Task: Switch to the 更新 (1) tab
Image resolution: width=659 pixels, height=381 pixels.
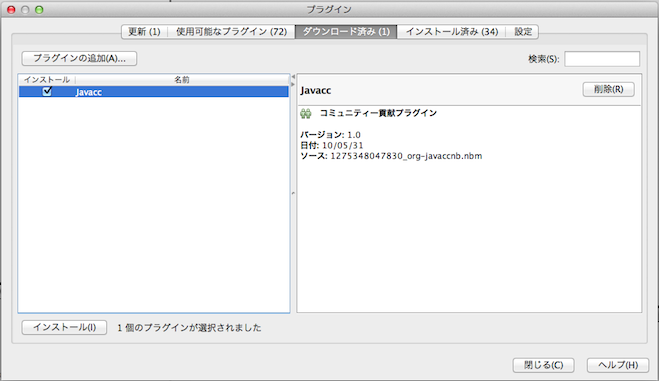Action: tap(144, 32)
